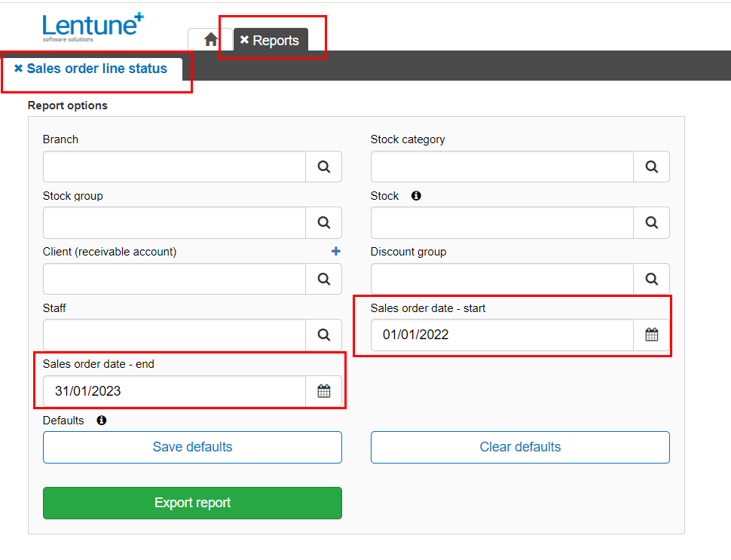Click the Lentune logo
The width and height of the screenshot is (731, 560).
93,28
